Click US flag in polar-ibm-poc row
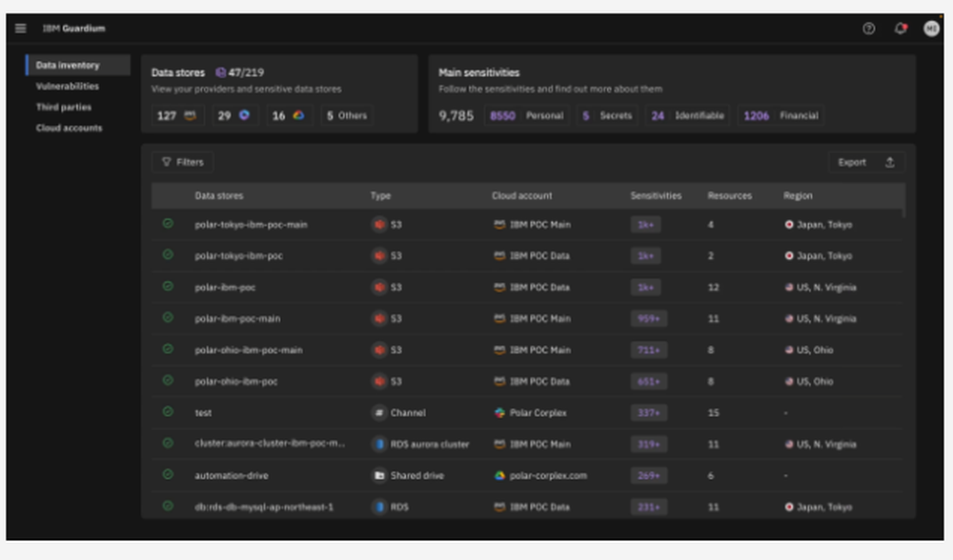 789,288
